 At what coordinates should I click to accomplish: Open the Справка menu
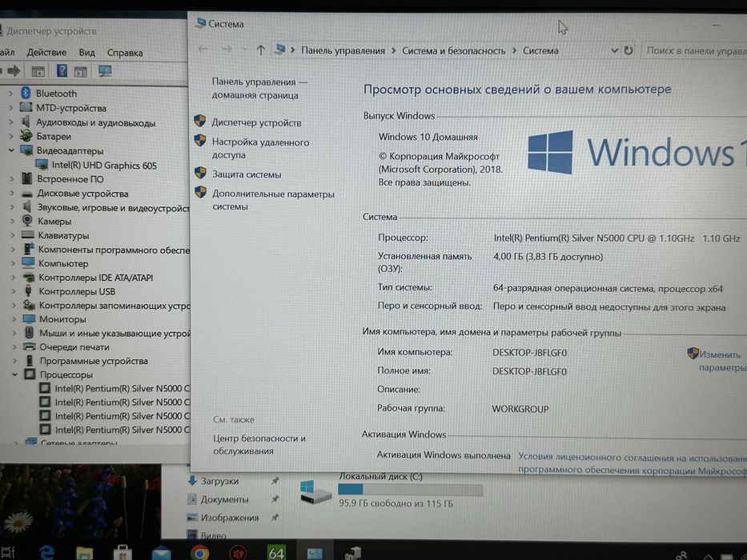pyautogui.click(x=125, y=53)
